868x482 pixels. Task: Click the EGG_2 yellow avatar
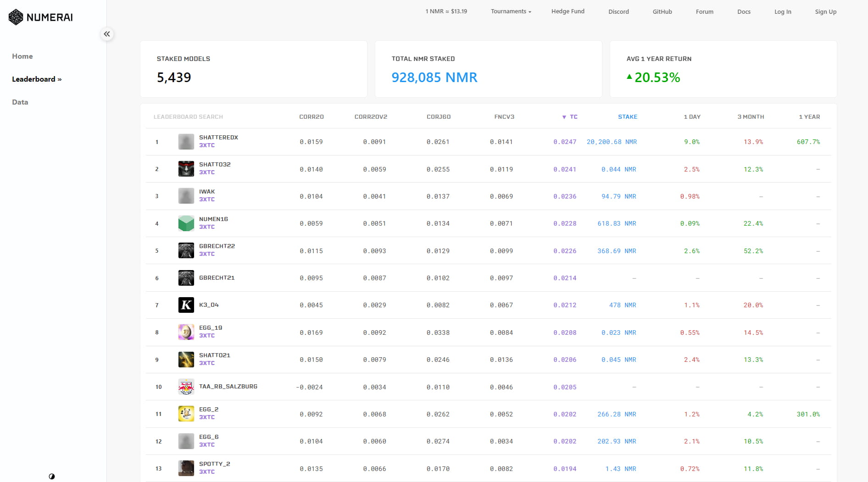[186, 414]
